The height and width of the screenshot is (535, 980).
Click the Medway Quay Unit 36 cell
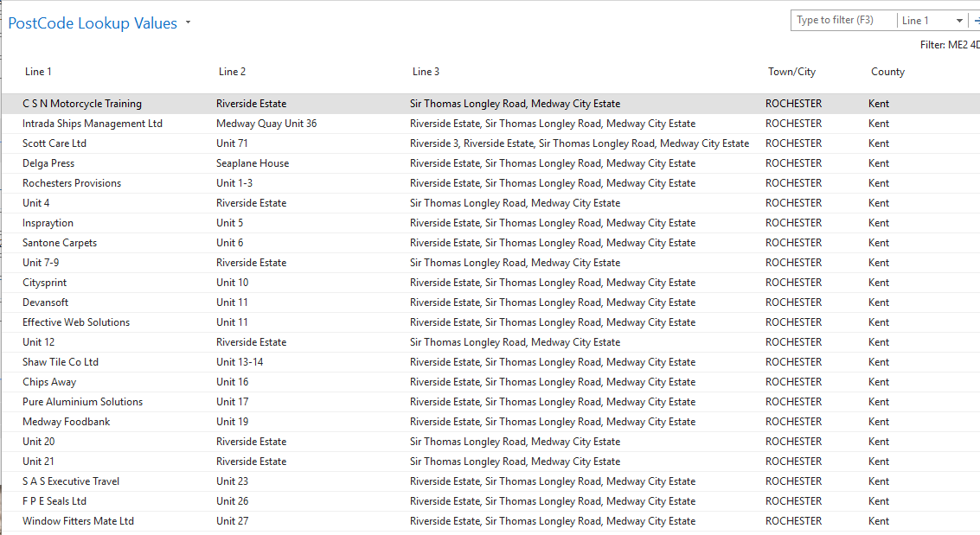point(266,124)
